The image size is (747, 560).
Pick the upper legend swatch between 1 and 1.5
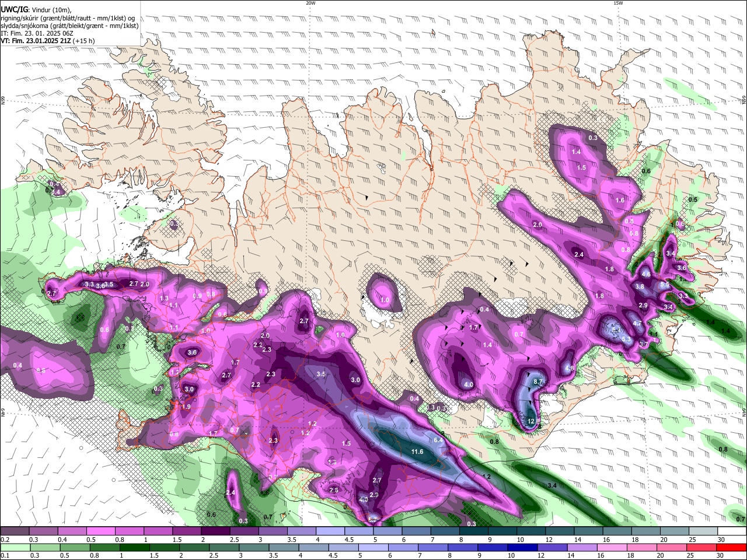(x=158, y=532)
